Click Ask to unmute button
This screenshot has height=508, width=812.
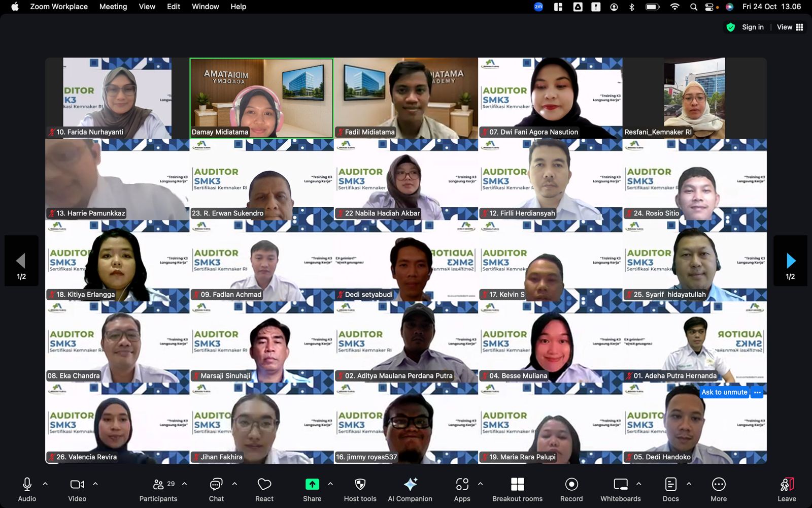coord(724,392)
